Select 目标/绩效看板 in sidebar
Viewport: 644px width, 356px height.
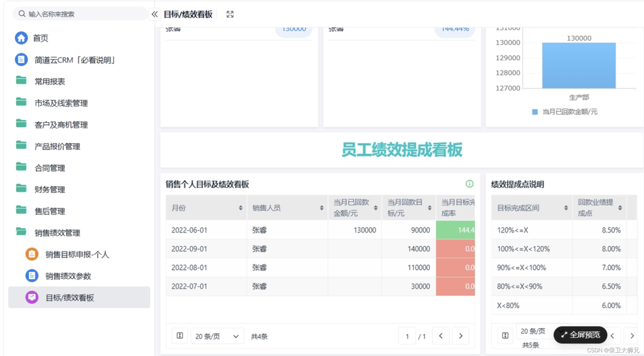(x=69, y=298)
